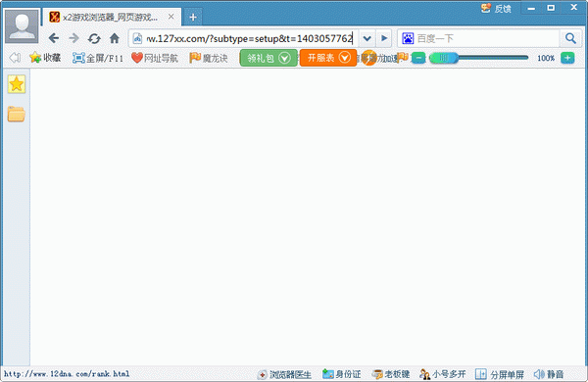Open 小号多开 multi-account tool
The image size is (588, 382).
tap(443, 374)
